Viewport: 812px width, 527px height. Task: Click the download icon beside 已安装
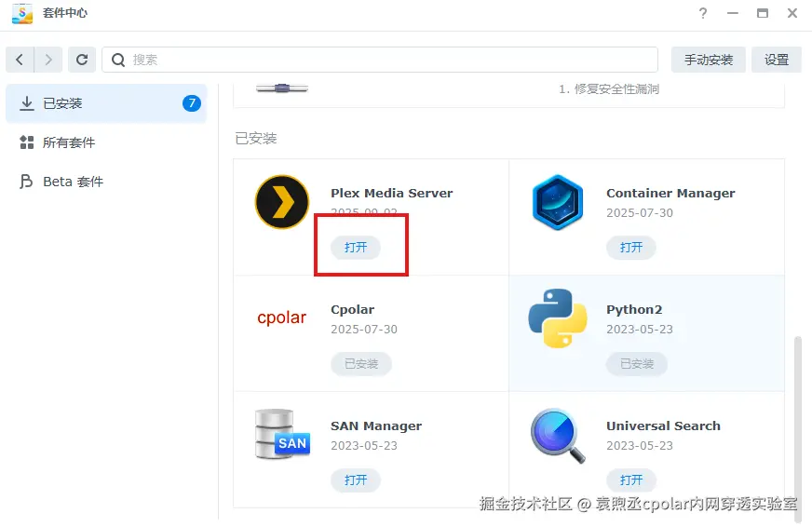[x=26, y=103]
